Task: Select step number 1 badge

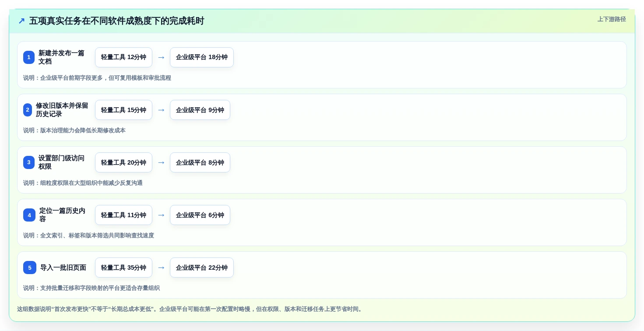Action: coord(29,57)
